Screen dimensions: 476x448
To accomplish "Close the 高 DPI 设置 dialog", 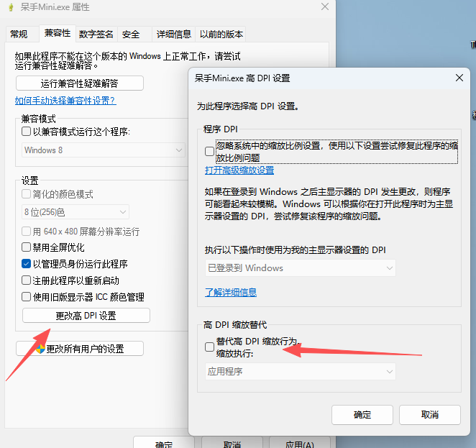I will coord(459,78).
